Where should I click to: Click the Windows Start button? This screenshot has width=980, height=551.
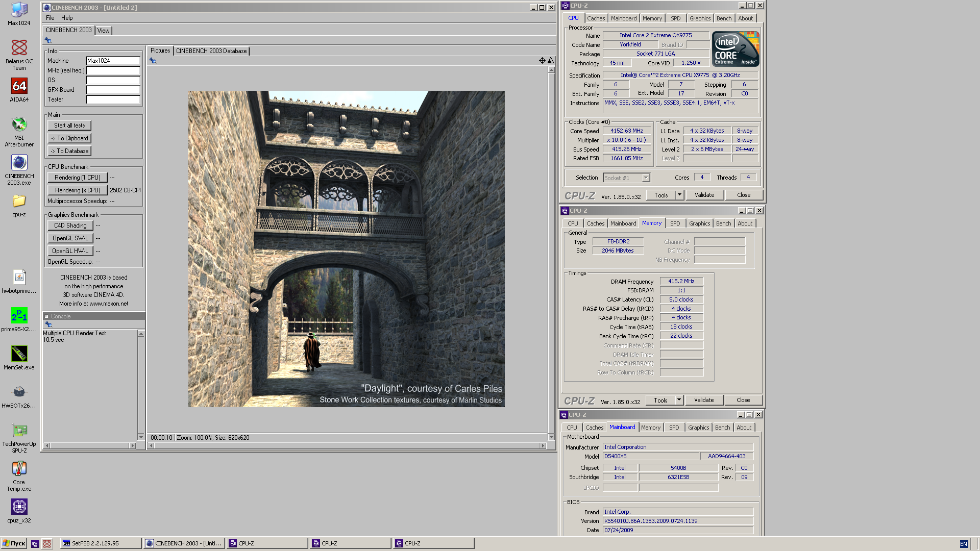pyautogui.click(x=14, y=543)
